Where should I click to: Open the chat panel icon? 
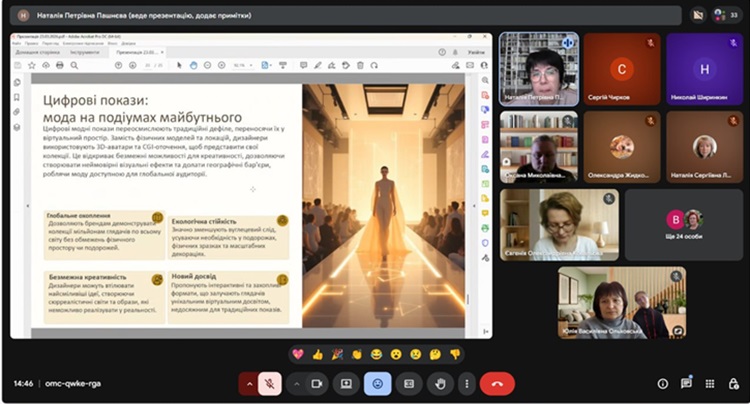(x=686, y=383)
